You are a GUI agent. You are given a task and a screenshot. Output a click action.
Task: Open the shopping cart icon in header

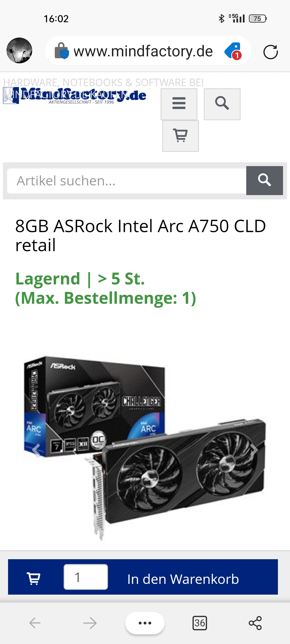click(x=180, y=136)
